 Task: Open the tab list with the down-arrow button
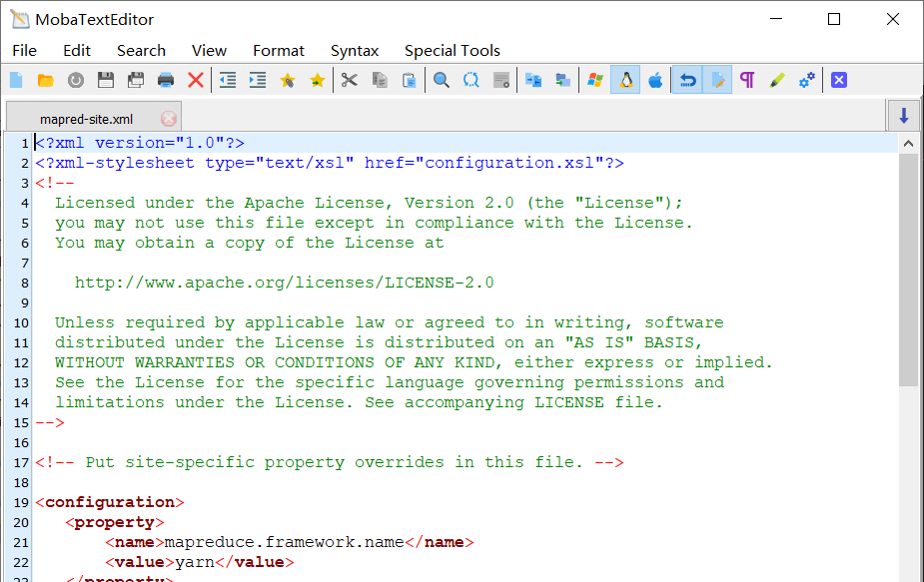click(903, 116)
